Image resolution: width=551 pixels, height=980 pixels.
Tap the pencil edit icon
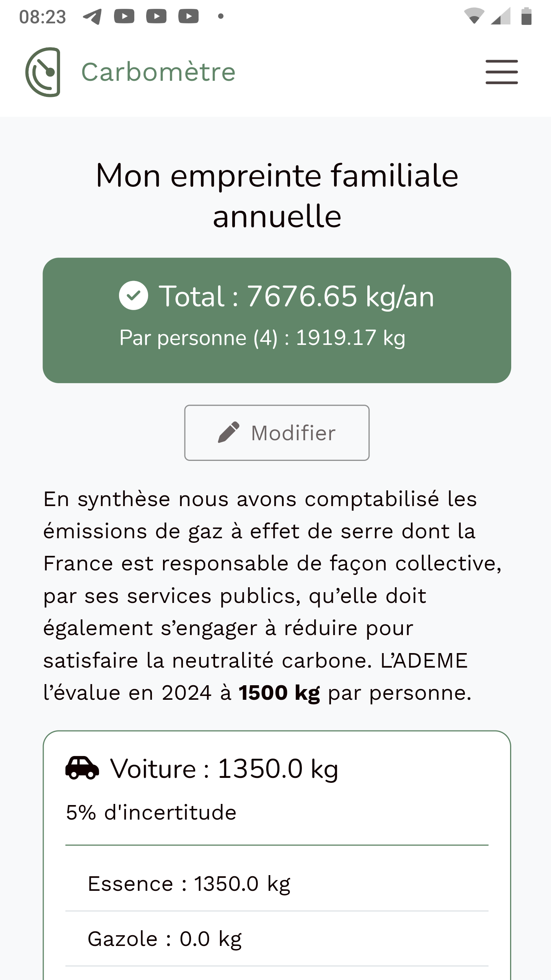pyautogui.click(x=228, y=433)
